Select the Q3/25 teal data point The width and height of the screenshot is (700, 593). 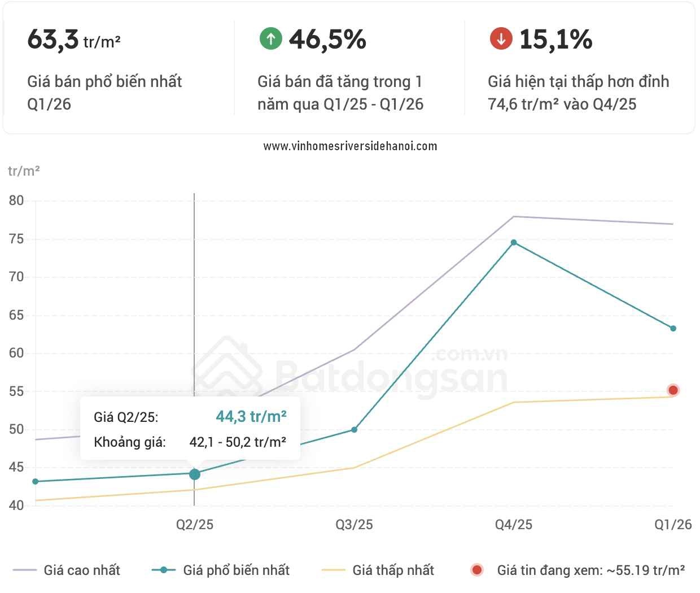coord(355,430)
